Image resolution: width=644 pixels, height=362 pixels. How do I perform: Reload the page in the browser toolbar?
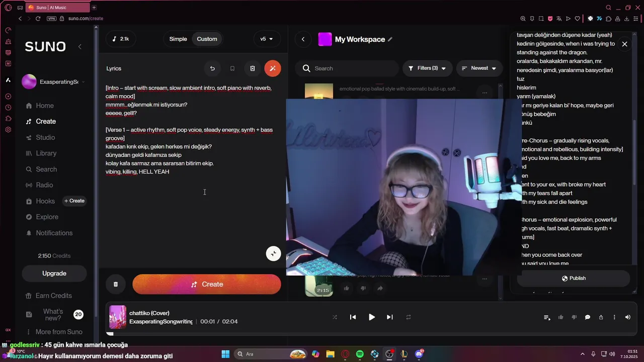(38, 19)
